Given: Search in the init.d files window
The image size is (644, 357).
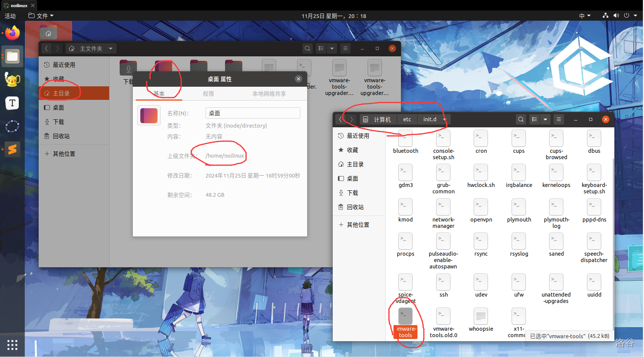Looking at the screenshot, I should [x=521, y=119].
